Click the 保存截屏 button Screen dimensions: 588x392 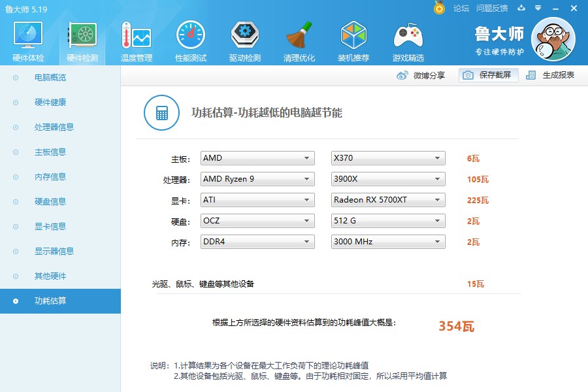[488, 75]
